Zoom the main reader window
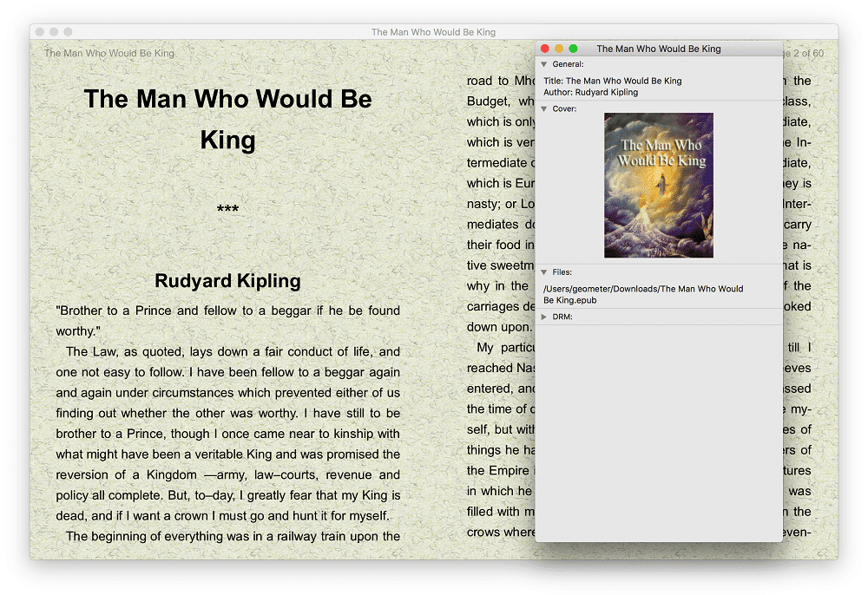 [x=68, y=32]
